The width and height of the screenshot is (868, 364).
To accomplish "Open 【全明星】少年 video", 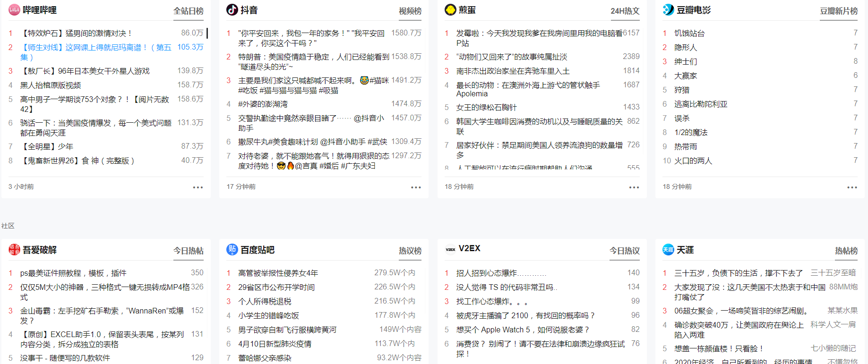I will click(47, 146).
